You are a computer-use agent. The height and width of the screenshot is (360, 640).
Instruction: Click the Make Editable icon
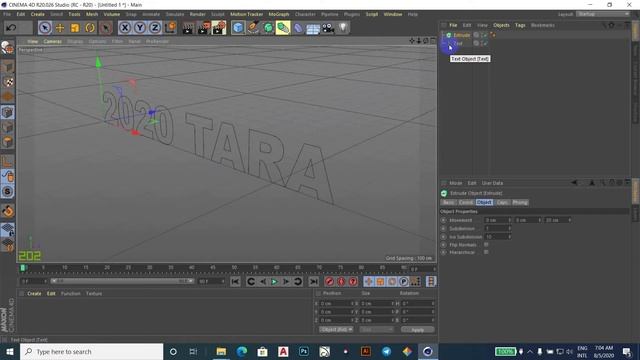tap(7, 48)
